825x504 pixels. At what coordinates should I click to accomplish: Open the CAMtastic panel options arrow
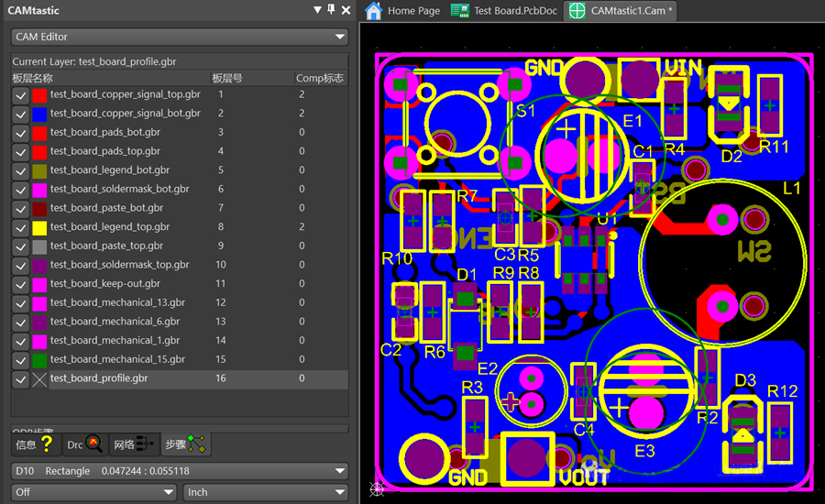317,10
